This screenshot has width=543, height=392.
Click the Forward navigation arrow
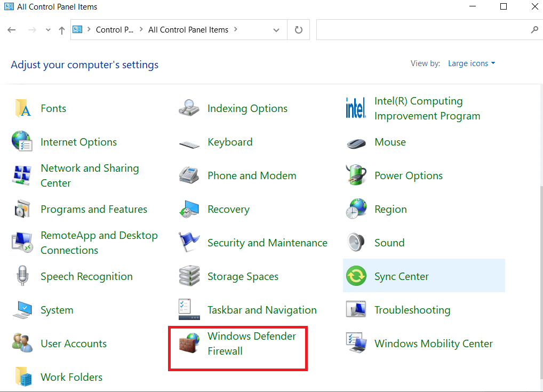point(32,30)
